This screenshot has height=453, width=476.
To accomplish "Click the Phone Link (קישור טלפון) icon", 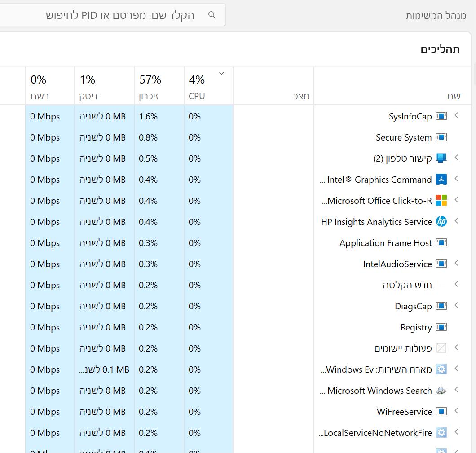I will coord(441,158).
